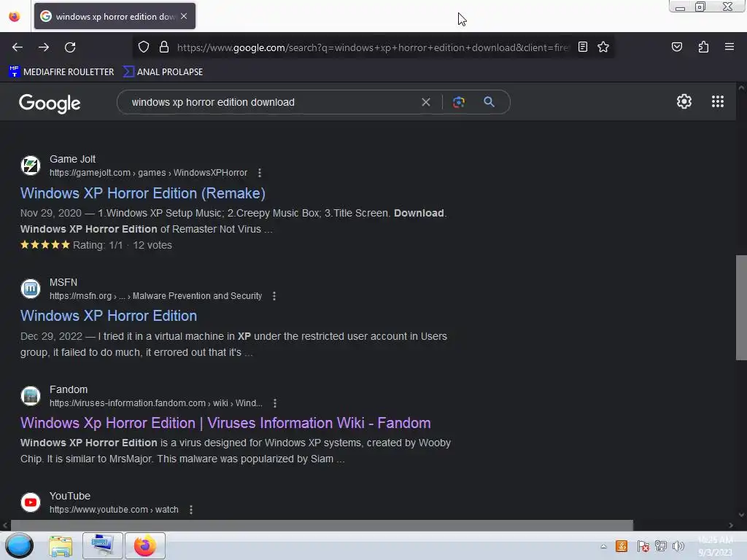
Task: Click the gamejolt.com breadcrumb URL
Action: pos(148,173)
